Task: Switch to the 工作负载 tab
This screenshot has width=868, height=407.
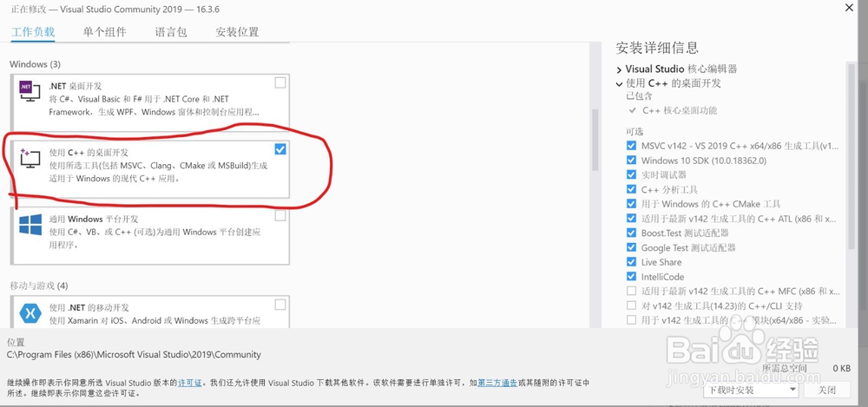Action: tap(33, 32)
